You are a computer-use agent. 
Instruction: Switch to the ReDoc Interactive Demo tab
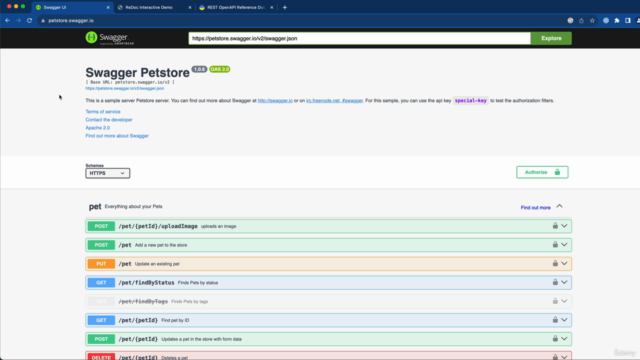[x=153, y=7]
